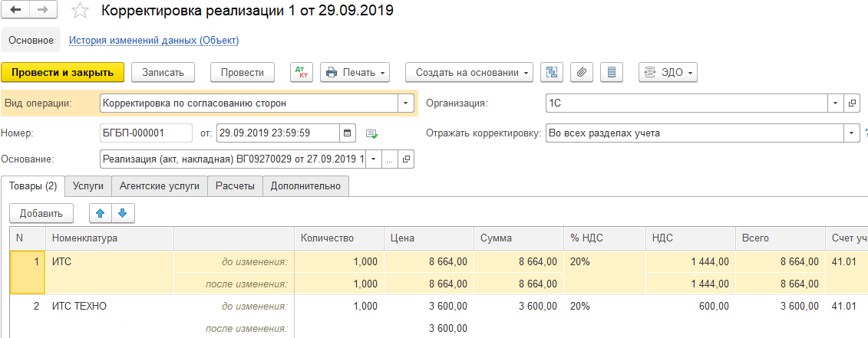868x338 pixels.
Task: Open the calendar date picker
Action: coord(348,133)
